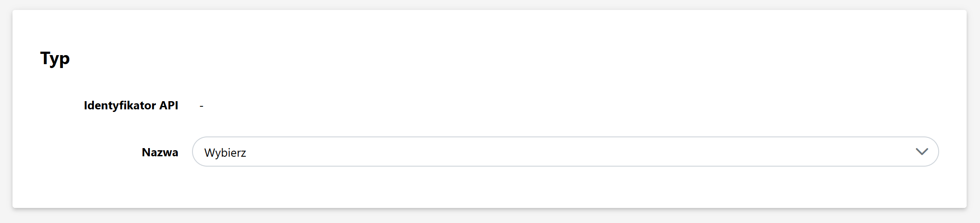Image resolution: width=980 pixels, height=223 pixels.
Task: Click the empty Identyfikator API value
Action: pyautogui.click(x=202, y=105)
